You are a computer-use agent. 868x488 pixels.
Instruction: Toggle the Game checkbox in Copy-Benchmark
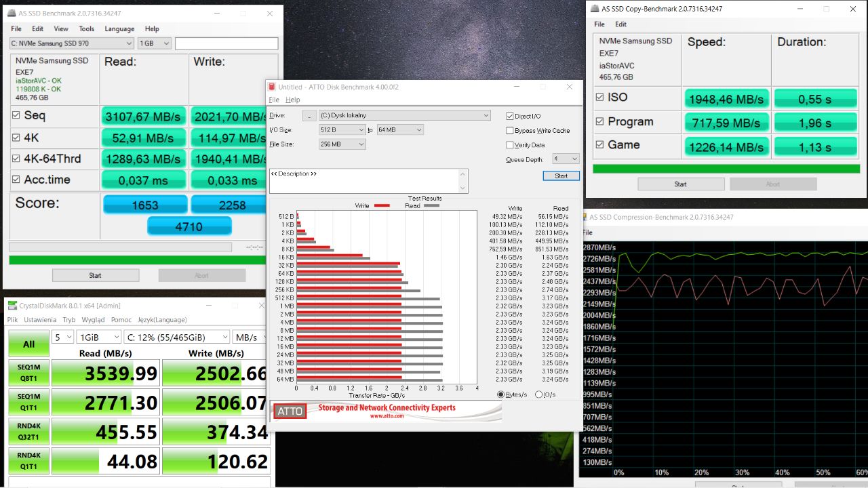[x=599, y=144]
